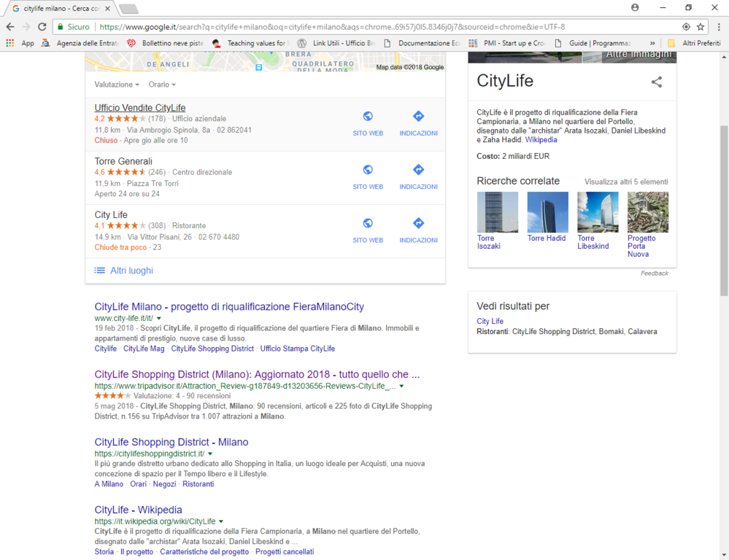Click the location icon in address bar
The height and width of the screenshot is (560, 729).
pyautogui.click(x=686, y=27)
